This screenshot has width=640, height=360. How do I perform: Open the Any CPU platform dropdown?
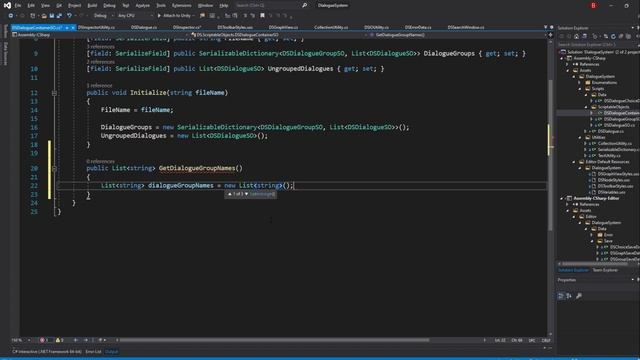point(135,16)
